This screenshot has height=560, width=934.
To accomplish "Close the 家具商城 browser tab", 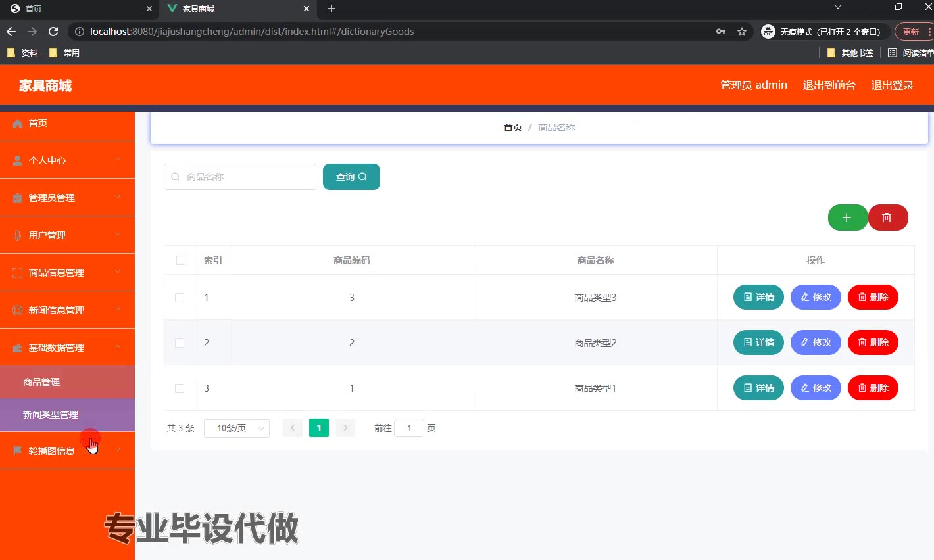I will [306, 9].
